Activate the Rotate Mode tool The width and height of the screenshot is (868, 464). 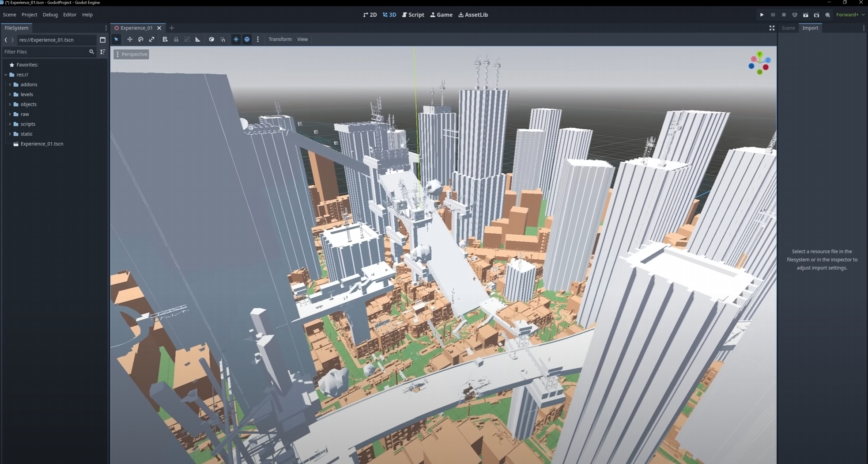(141, 39)
